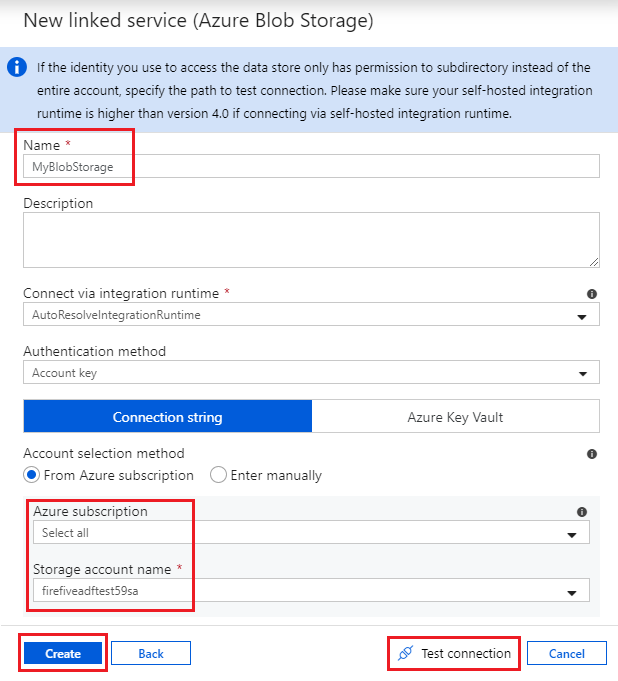
Task: Select Enter manually radio option
Action: [x=218, y=475]
